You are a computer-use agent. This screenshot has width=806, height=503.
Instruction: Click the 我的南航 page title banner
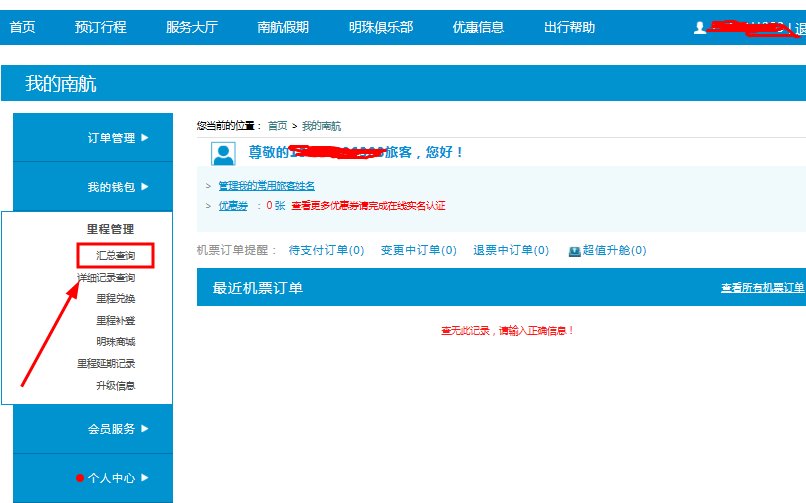pos(404,83)
